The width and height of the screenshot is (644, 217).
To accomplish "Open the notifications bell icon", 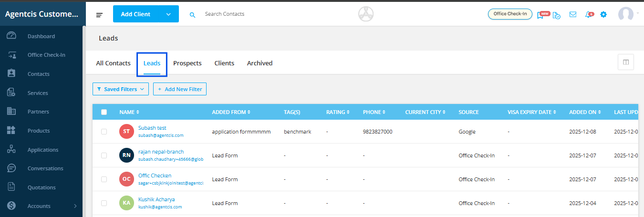I will [x=589, y=14].
